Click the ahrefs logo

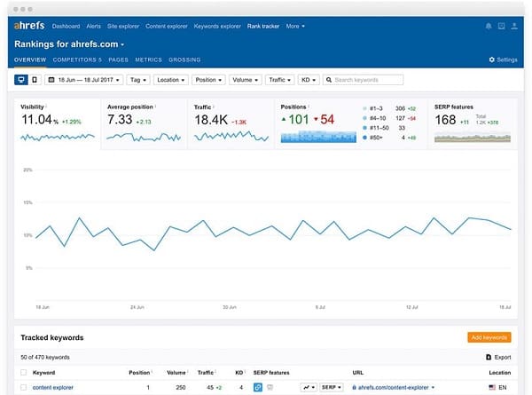(x=29, y=26)
